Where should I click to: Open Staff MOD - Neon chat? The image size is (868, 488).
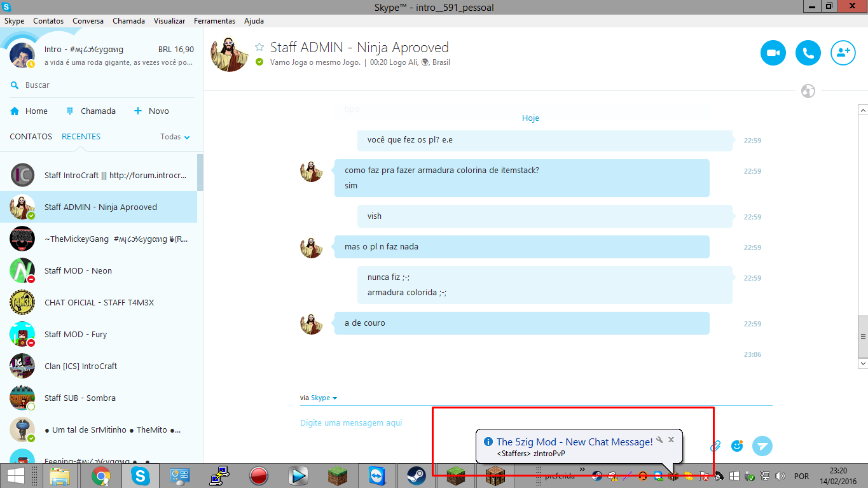[x=99, y=270]
